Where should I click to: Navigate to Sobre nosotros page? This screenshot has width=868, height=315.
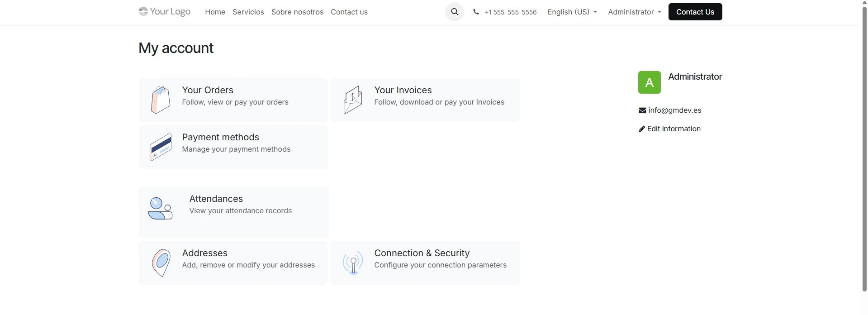click(297, 12)
